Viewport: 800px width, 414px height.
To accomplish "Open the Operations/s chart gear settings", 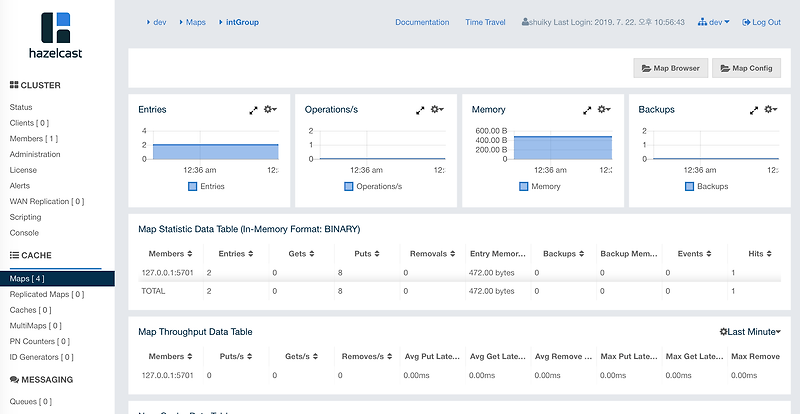I will click(437, 109).
